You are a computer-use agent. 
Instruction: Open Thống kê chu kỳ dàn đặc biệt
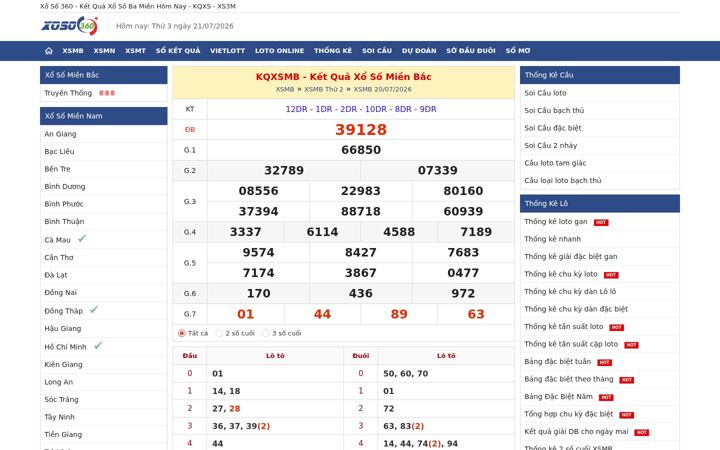click(576, 309)
